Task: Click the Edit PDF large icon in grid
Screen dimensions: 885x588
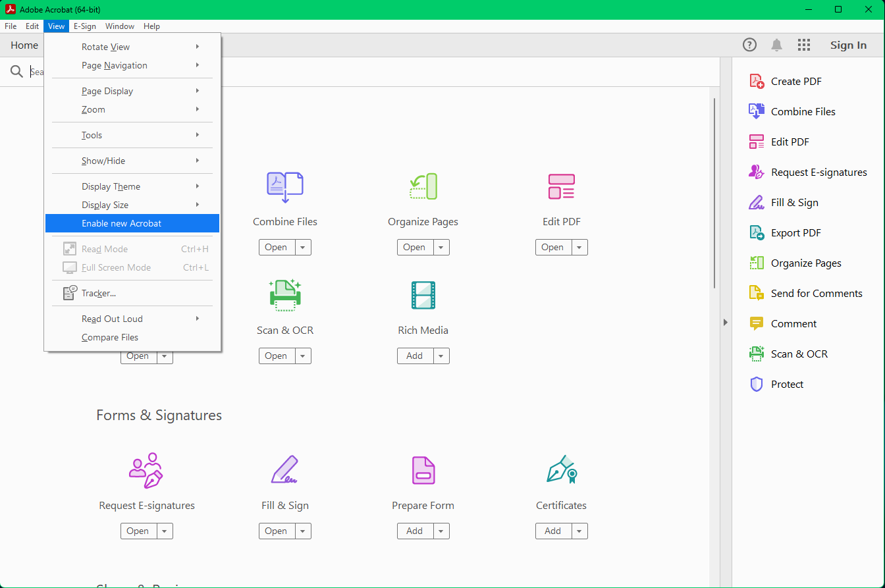Action: 561,186
